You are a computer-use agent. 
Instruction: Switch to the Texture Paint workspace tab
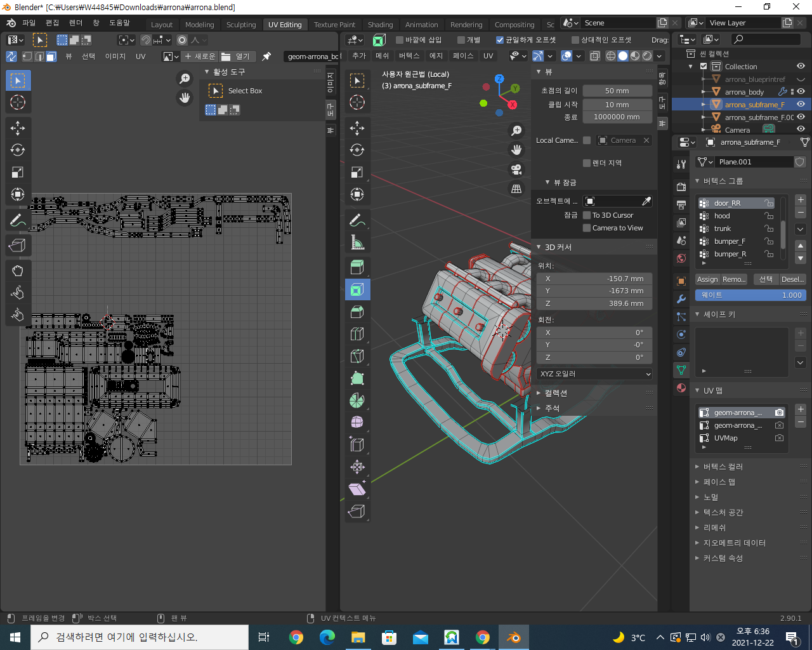click(334, 25)
